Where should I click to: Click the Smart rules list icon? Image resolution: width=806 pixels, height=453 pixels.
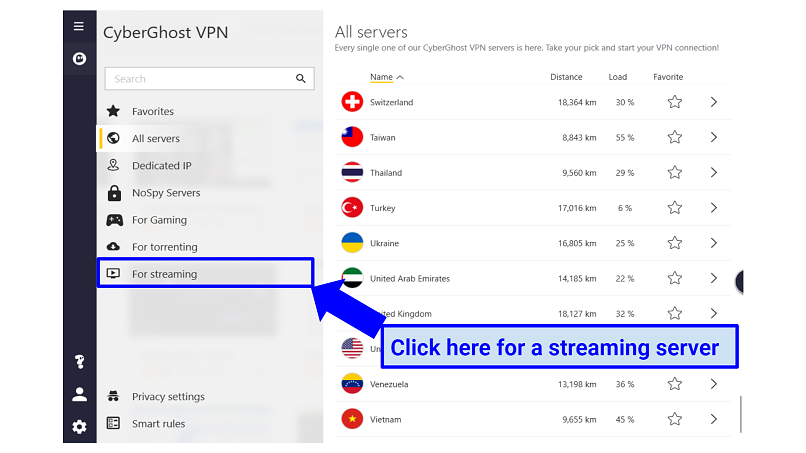[x=113, y=423]
